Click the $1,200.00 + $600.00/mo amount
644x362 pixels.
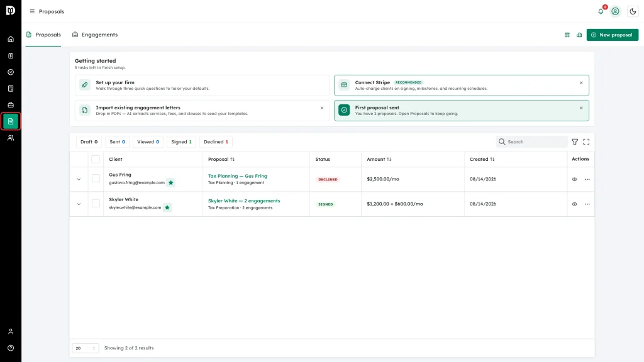[395, 204]
